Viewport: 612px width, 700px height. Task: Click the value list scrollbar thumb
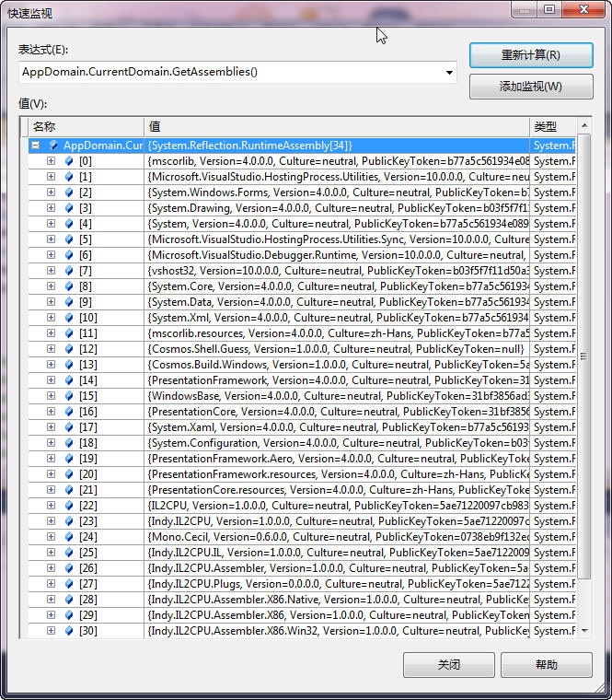[583, 356]
